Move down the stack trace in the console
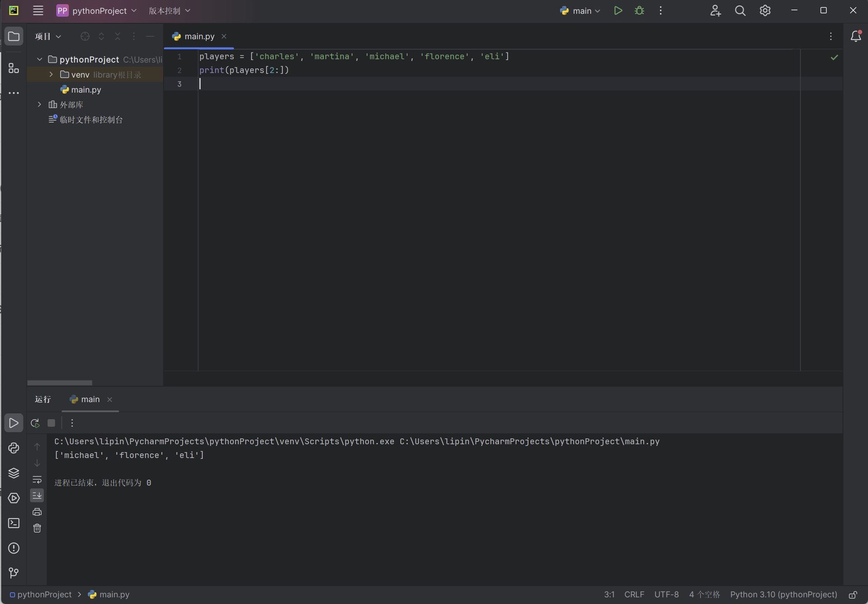This screenshot has width=868, height=604. click(37, 463)
